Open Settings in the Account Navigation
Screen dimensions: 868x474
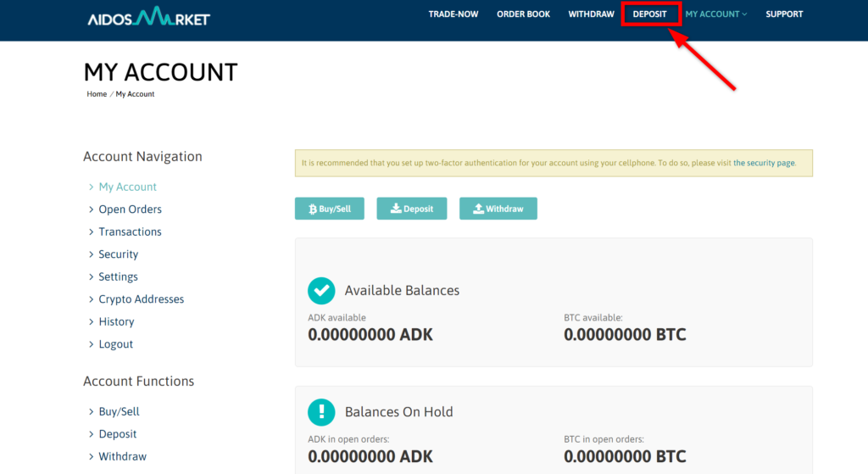point(118,276)
